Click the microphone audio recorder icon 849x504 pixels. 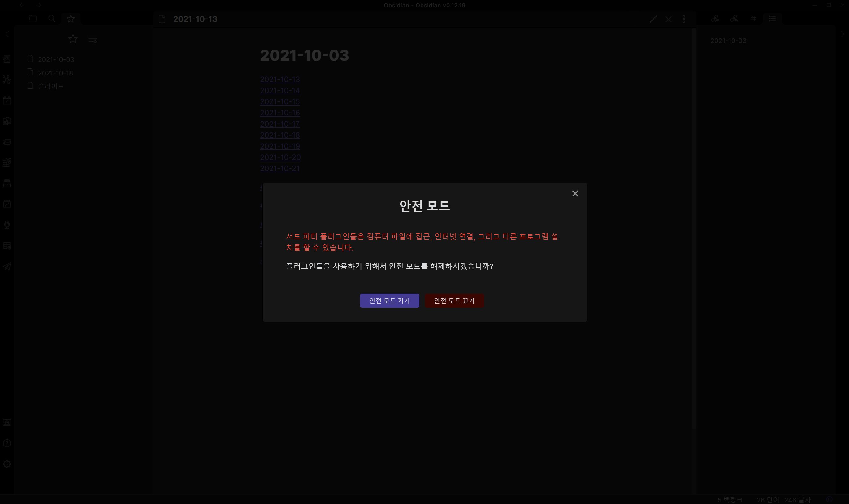7,225
